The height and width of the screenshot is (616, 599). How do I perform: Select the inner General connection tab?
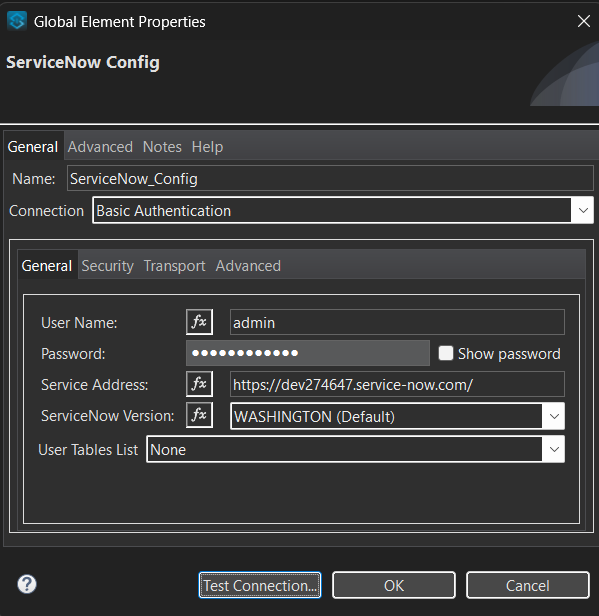[47, 266]
